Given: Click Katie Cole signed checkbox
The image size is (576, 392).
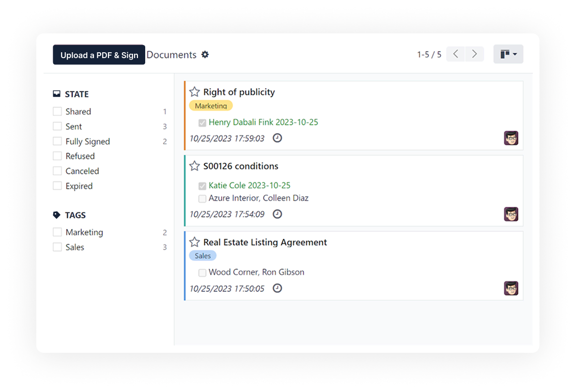Looking at the screenshot, I should 202,186.
